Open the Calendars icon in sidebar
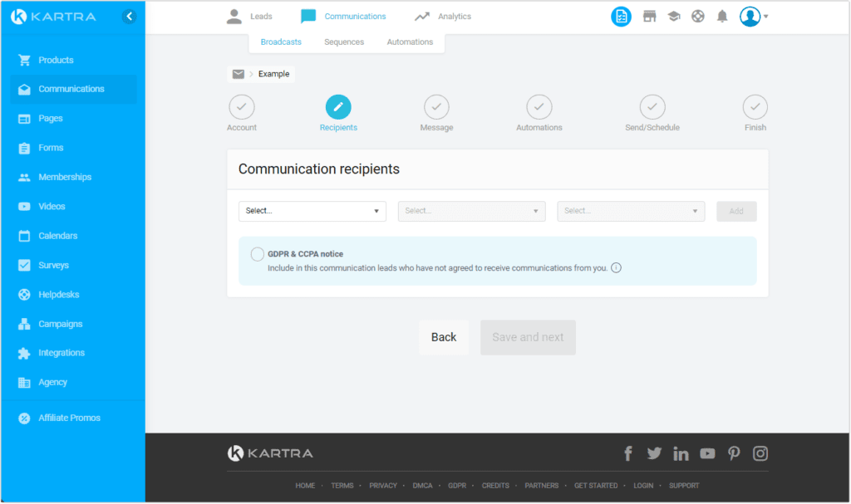Viewport: 851px width, 504px height. tap(24, 236)
